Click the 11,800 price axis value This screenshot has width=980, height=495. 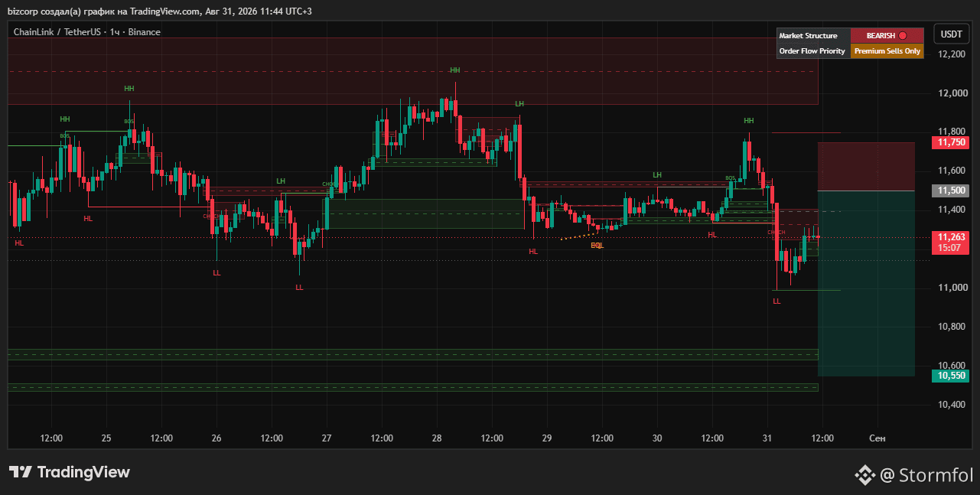click(x=953, y=132)
